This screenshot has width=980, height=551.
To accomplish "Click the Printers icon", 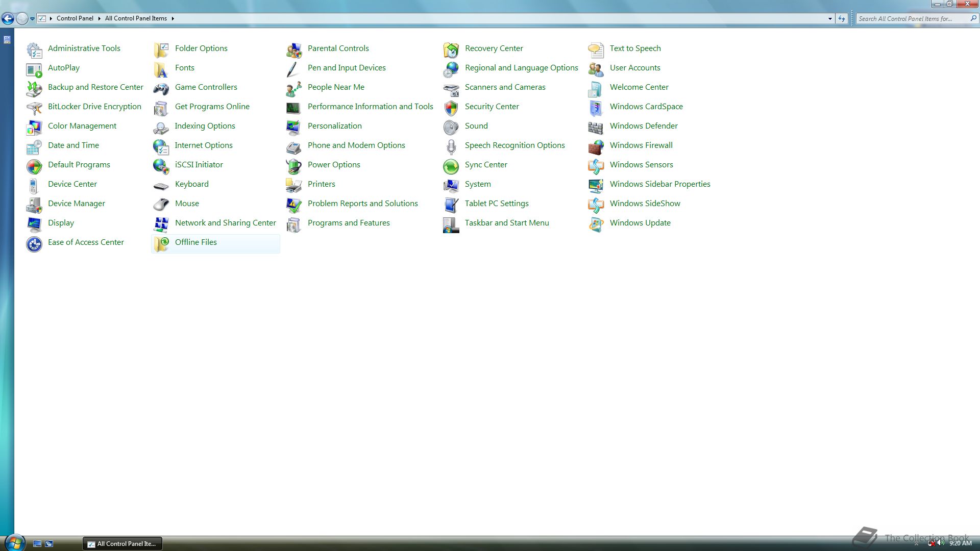I will click(294, 185).
